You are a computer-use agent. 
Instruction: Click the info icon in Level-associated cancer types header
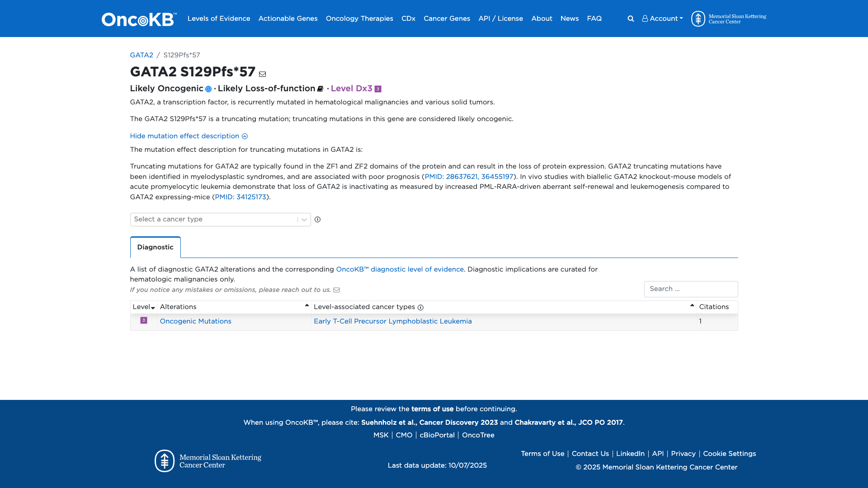click(x=420, y=308)
